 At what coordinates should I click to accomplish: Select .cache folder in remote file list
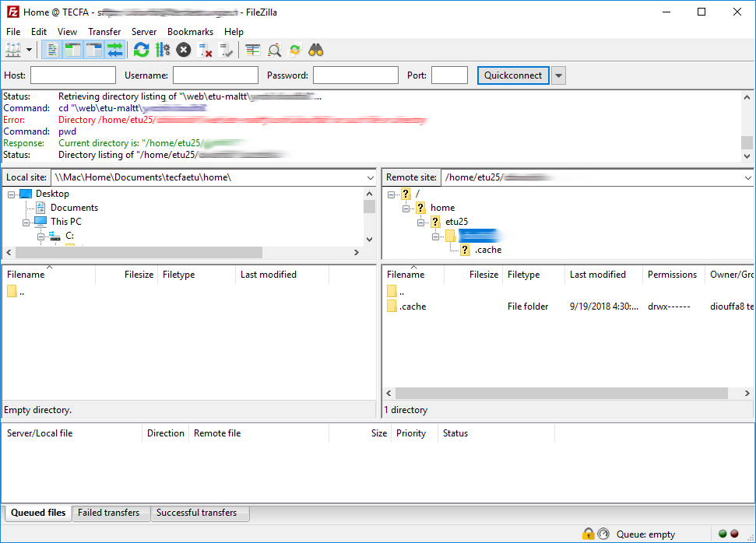412,307
